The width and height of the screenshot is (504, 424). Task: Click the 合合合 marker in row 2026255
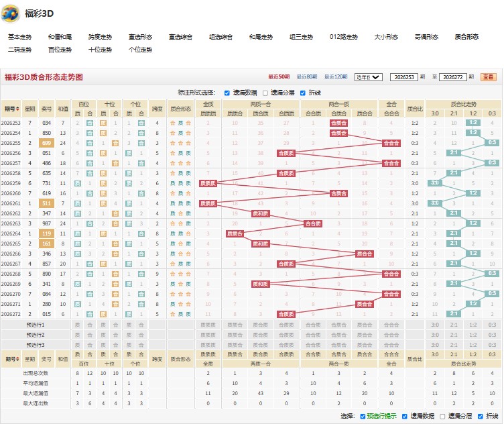(x=391, y=143)
